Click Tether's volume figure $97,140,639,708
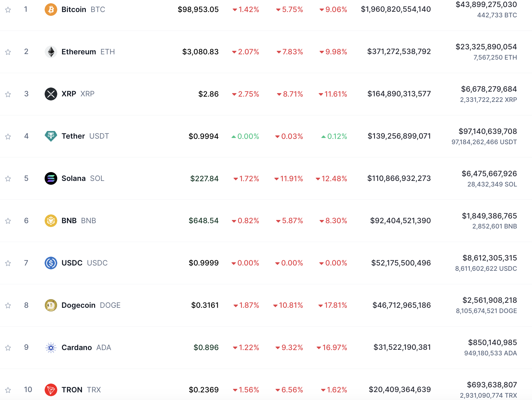The height and width of the screenshot is (400, 532). click(487, 131)
